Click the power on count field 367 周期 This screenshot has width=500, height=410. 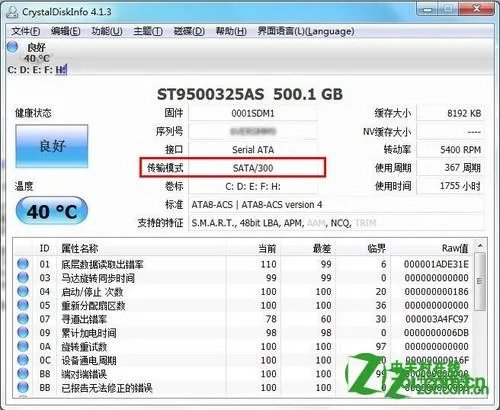point(450,168)
